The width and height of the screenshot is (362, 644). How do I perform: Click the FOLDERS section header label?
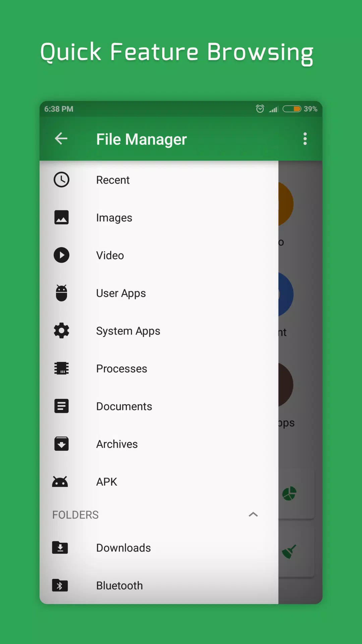75,515
